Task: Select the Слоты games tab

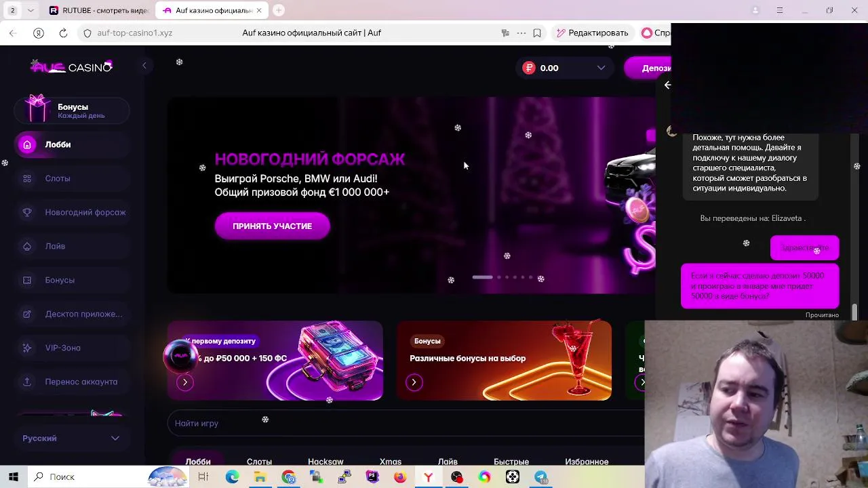Action: pos(259,462)
